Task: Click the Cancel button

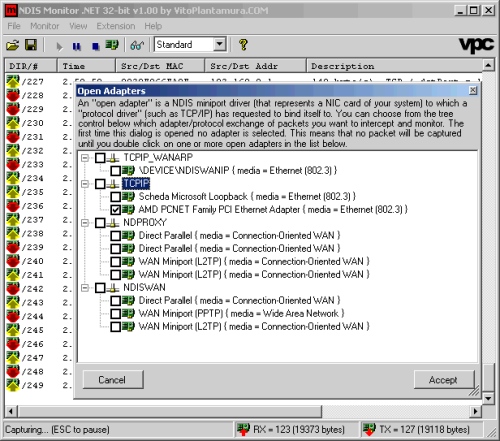Action: point(113,380)
